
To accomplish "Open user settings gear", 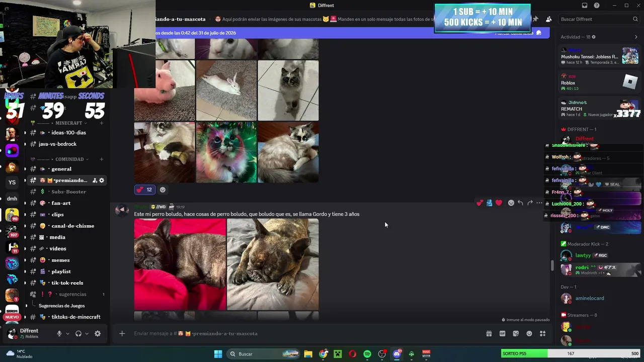I will tap(98, 333).
